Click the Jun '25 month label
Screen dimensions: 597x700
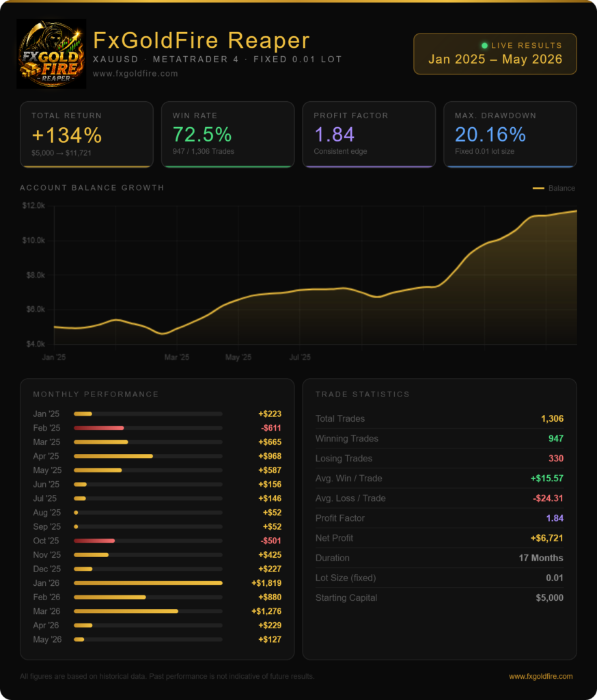click(x=46, y=485)
